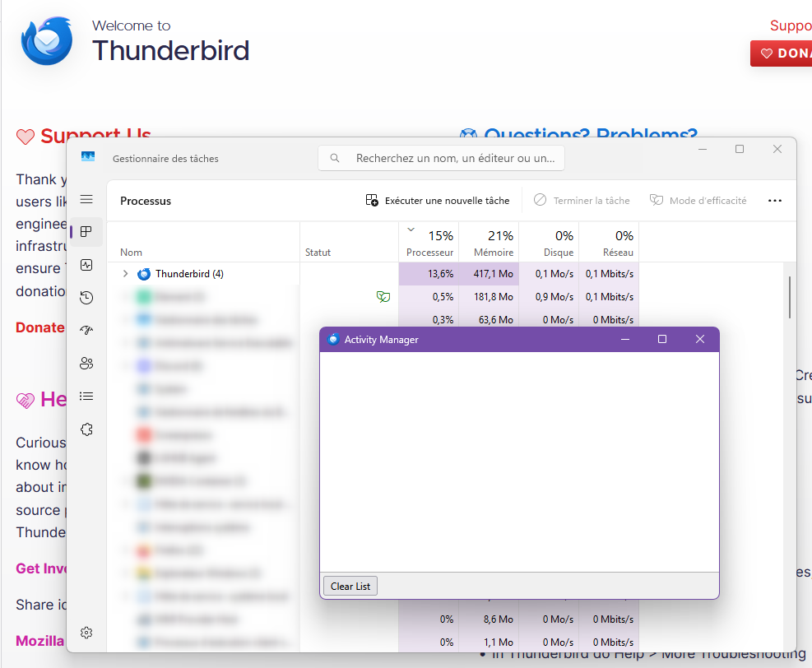Minimize the Activity Manager window
The image size is (812, 668).
click(x=625, y=339)
